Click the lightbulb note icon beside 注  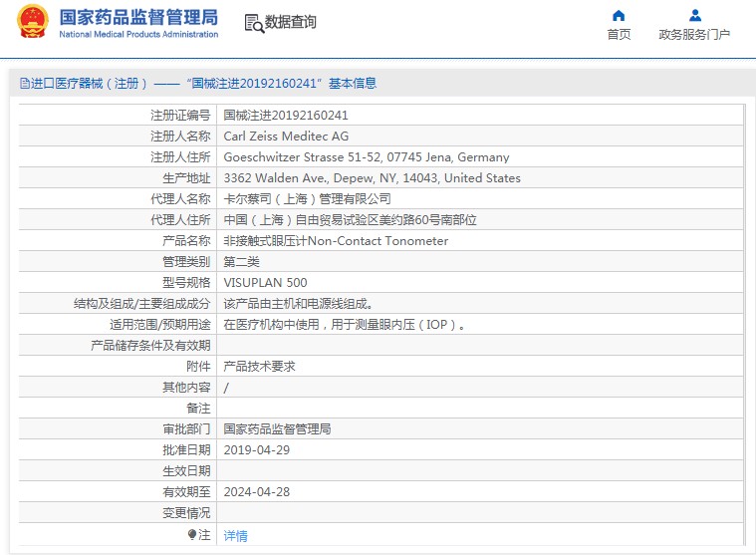(x=192, y=535)
